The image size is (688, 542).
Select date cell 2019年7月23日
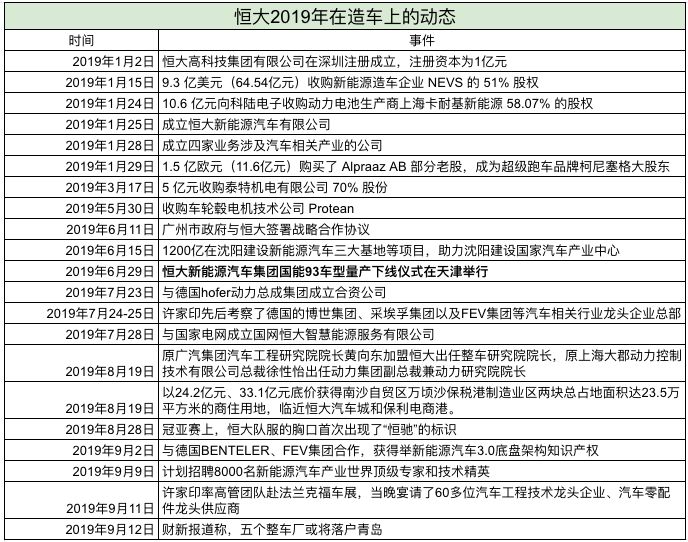[81, 293]
